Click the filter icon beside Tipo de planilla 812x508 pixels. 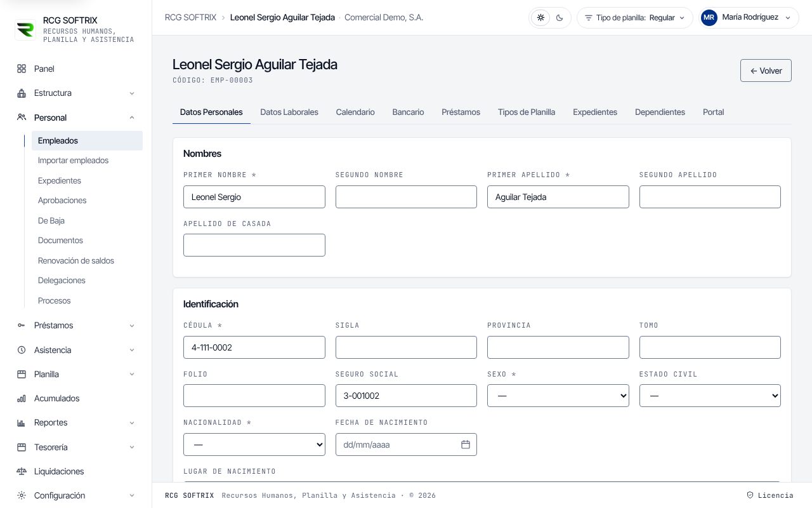[x=589, y=18]
